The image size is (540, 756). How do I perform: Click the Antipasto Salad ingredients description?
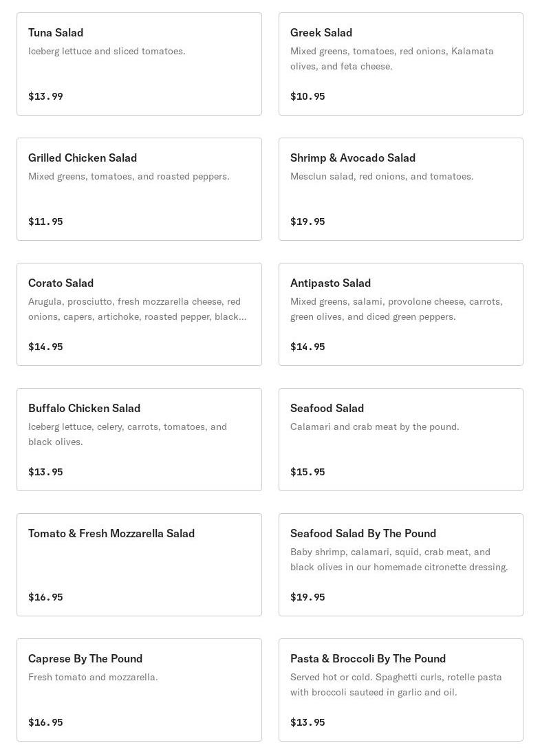(x=396, y=309)
